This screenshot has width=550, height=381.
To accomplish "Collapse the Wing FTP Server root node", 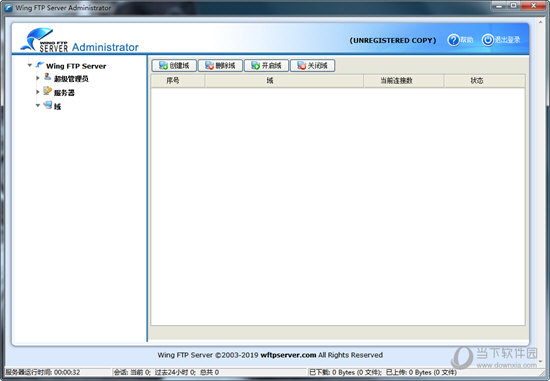I will pos(30,65).
